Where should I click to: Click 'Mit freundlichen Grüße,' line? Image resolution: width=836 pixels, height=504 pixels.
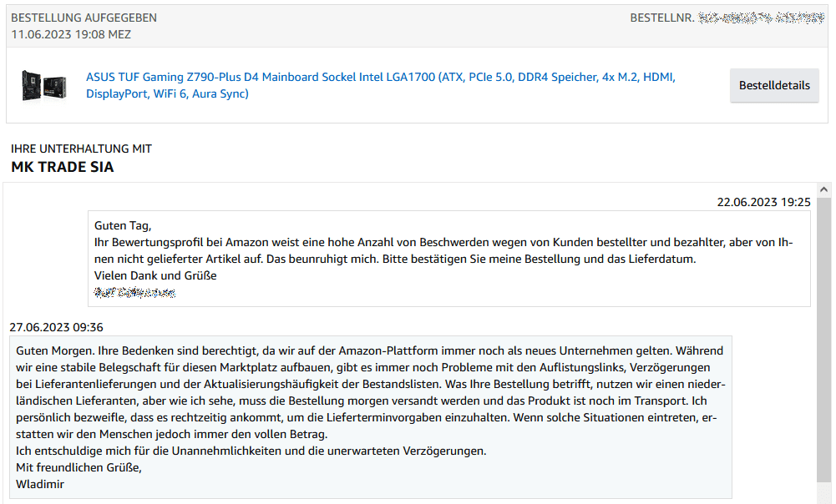pos(79,468)
